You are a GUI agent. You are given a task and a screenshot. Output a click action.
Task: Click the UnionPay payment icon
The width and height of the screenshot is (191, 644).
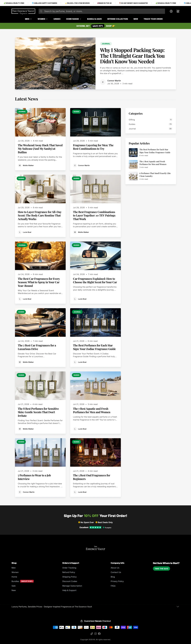pyautogui.click(x=129, y=627)
